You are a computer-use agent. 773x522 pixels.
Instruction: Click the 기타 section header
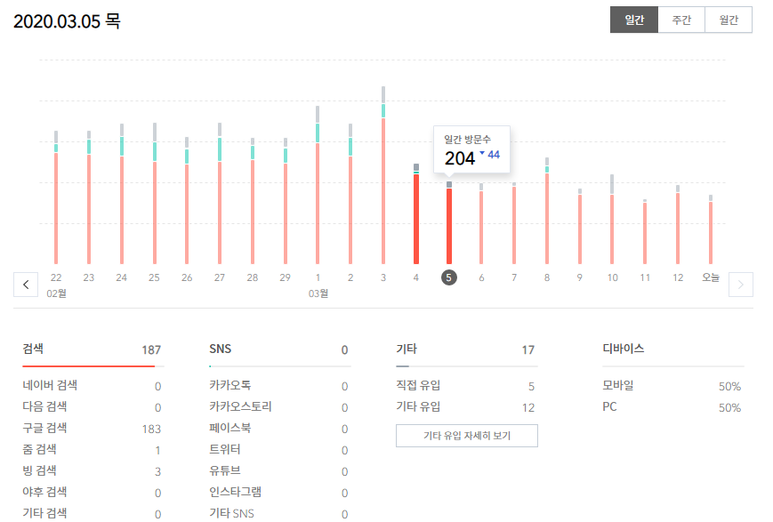point(407,349)
